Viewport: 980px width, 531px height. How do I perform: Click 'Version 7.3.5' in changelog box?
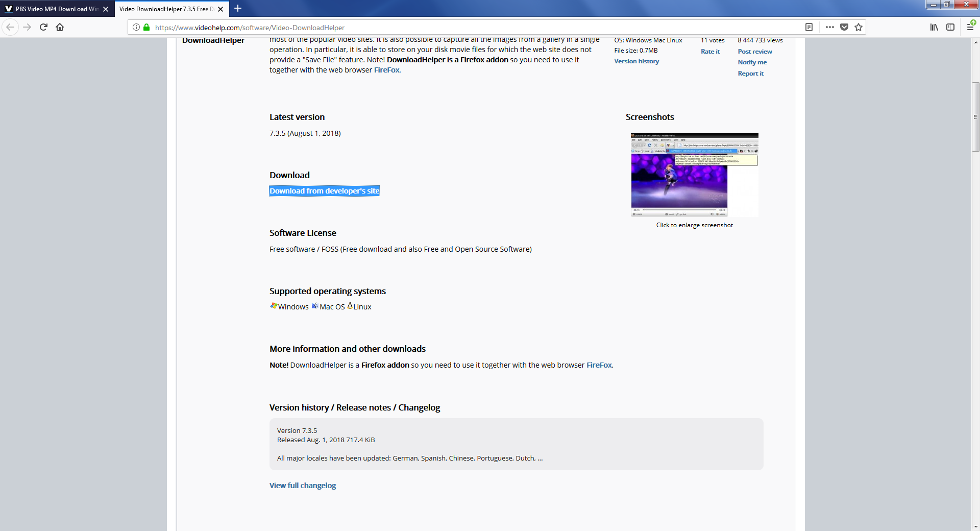(297, 431)
